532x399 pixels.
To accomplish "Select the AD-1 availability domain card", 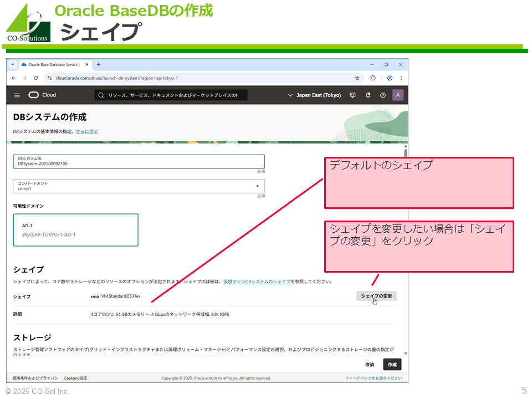I will pyautogui.click(x=76, y=230).
